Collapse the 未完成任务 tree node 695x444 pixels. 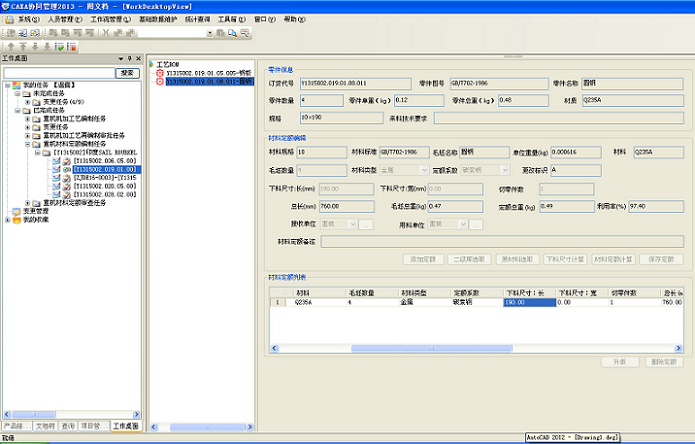tap(19, 93)
